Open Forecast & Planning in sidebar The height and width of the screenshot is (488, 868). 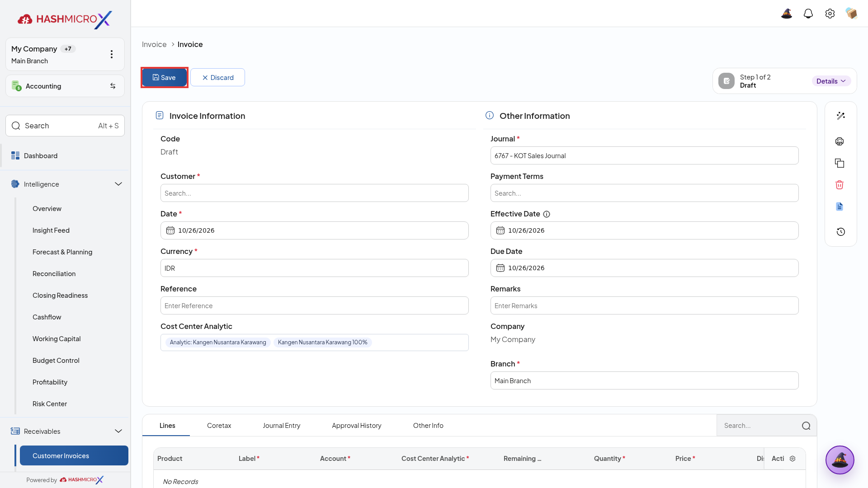(x=62, y=252)
